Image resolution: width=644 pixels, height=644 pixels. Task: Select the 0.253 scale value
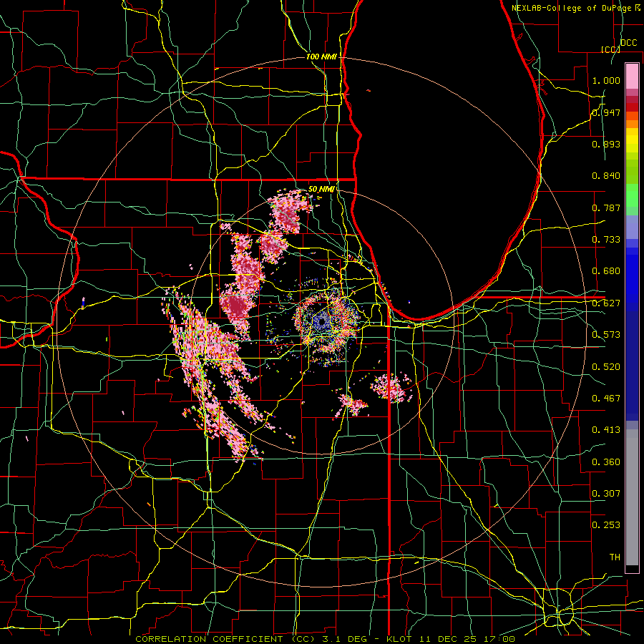pos(606,525)
